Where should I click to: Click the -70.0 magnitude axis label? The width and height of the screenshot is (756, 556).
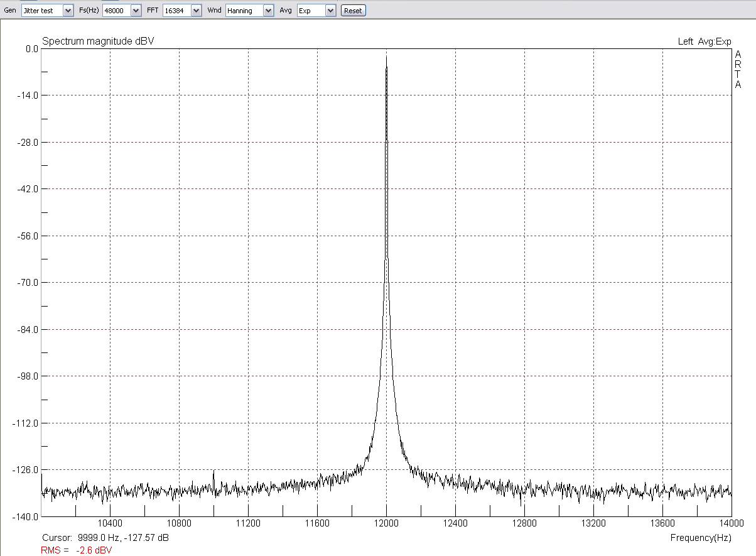[27, 283]
